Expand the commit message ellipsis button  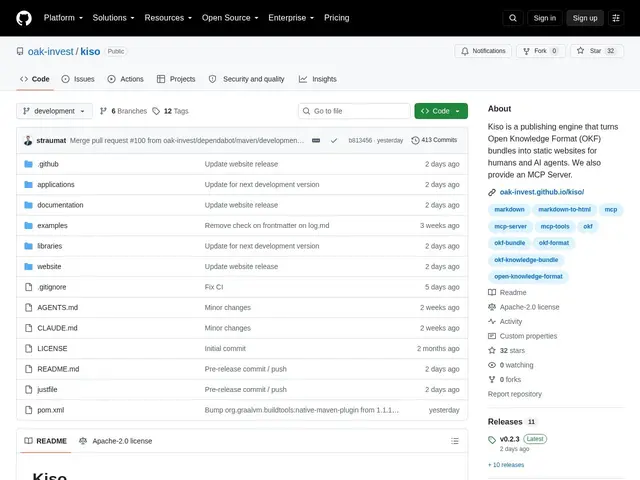coord(316,140)
